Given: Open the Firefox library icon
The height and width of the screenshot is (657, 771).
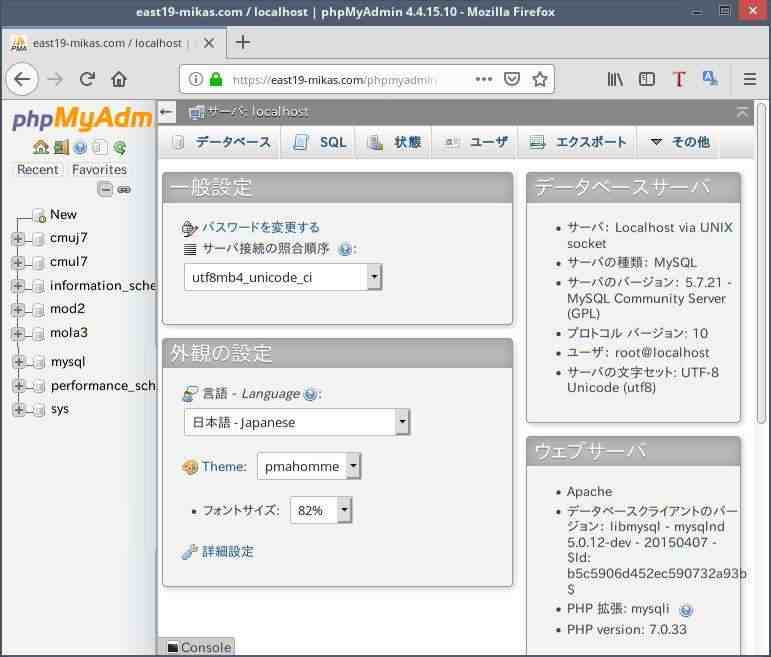Looking at the screenshot, I should 615,79.
